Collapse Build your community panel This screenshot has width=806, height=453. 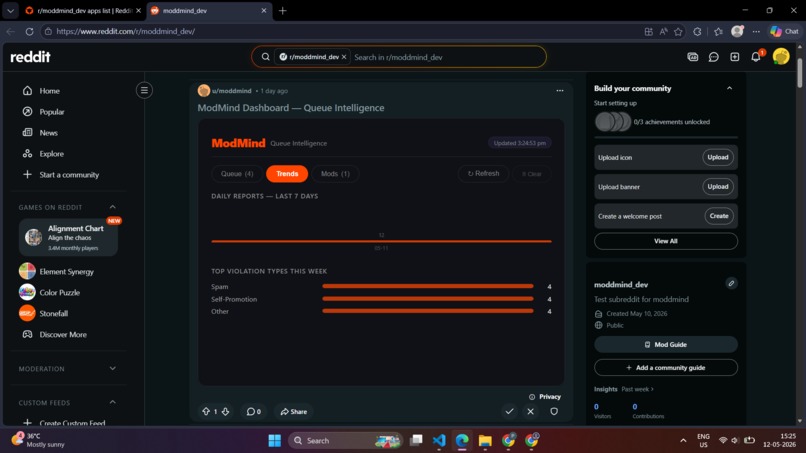click(x=729, y=88)
